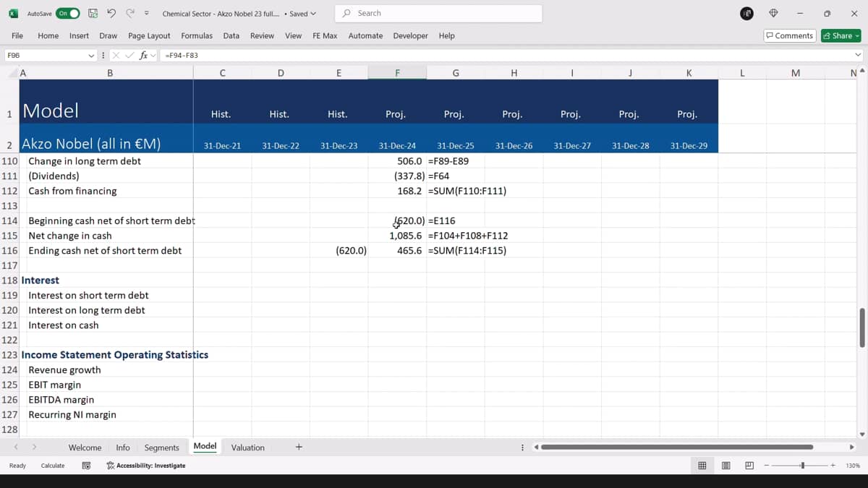The height and width of the screenshot is (488, 868).
Task: Click Accessibility: Investigate in status bar
Action: pyautogui.click(x=146, y=466)
